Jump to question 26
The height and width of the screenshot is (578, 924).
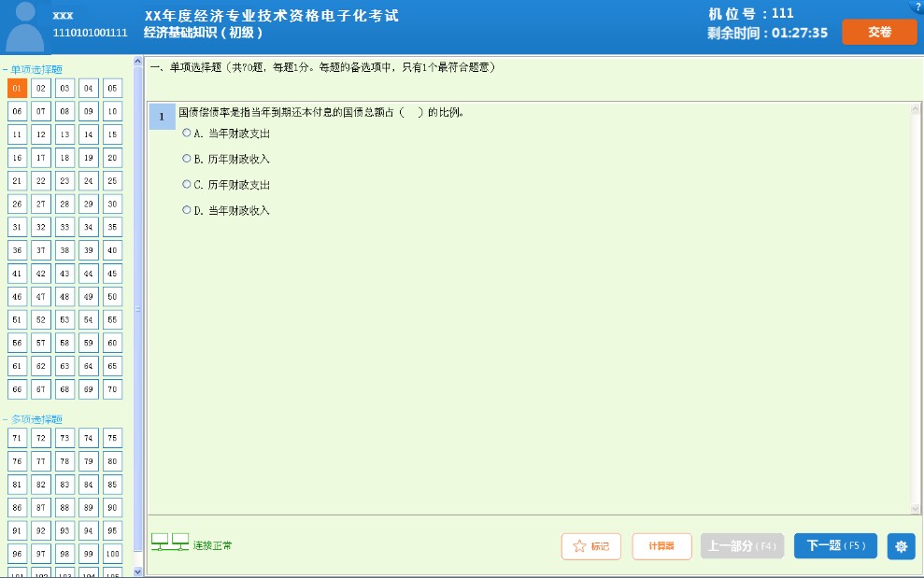[17, 204]
